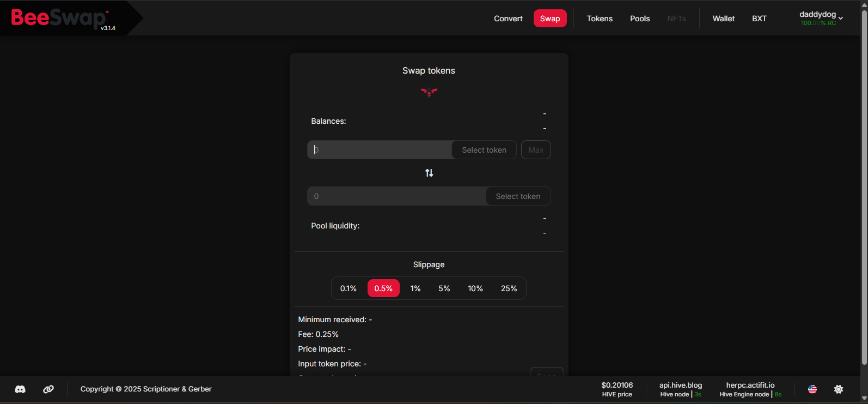The image size is (868, 404).
Task: Click the Fee: 0.25% text
Action: tap(319, 334)
